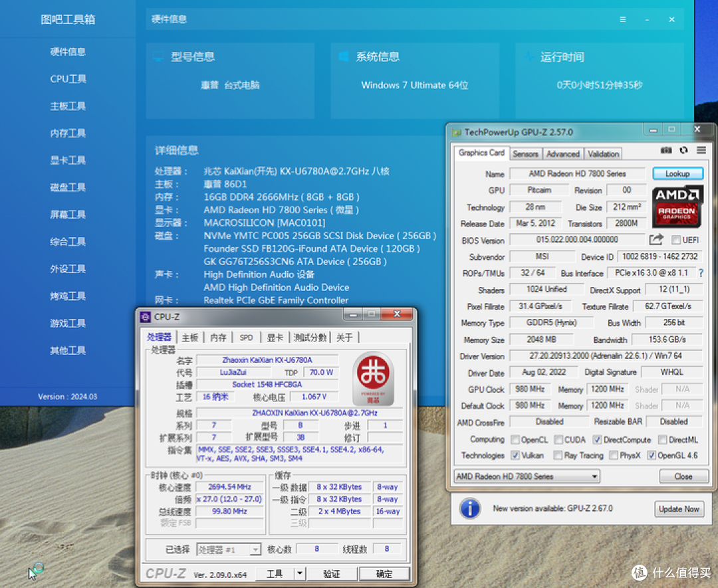Click the AMD Radeon logo in GPU-Z

coord(677,206)
